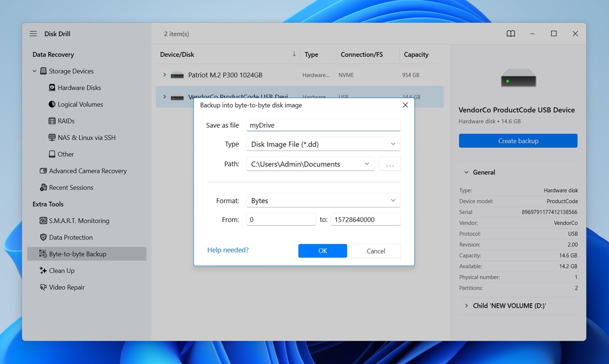Click the NVME connection cell
Viewport: 609px width, 364px height.
point(346,75)
